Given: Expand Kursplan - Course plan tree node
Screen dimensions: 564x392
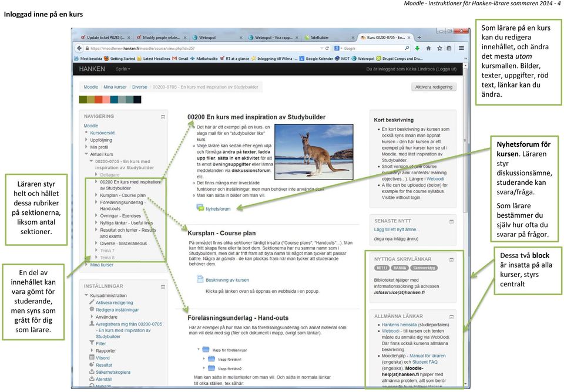Looking at the screenshot, I should click(96, 195).
